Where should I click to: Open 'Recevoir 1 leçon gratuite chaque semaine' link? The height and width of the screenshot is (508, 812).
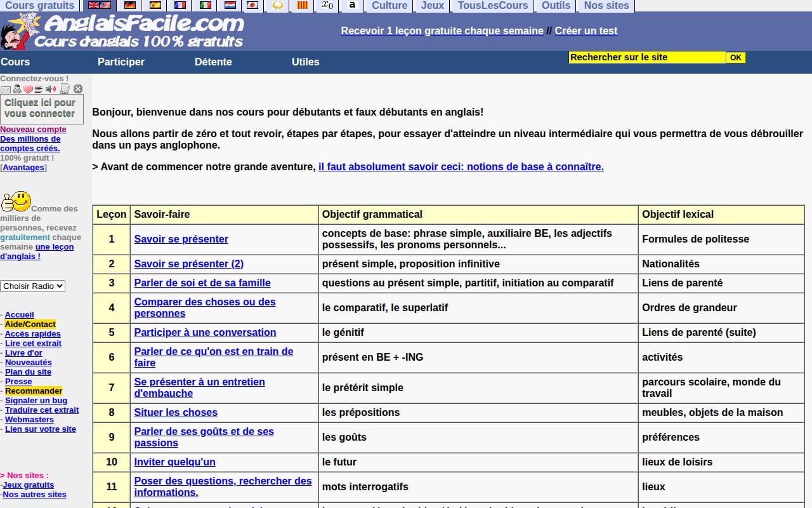[x=442, y=30]
